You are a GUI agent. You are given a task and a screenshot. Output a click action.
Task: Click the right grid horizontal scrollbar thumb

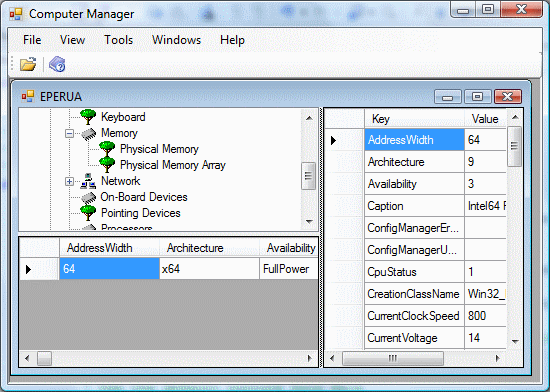tap(393, 358)
